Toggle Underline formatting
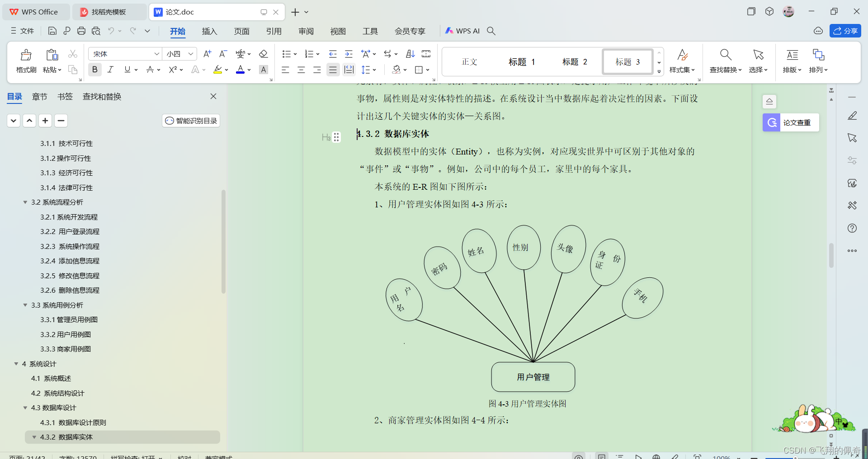Screen dimensions: 868x459 [127, 70]
